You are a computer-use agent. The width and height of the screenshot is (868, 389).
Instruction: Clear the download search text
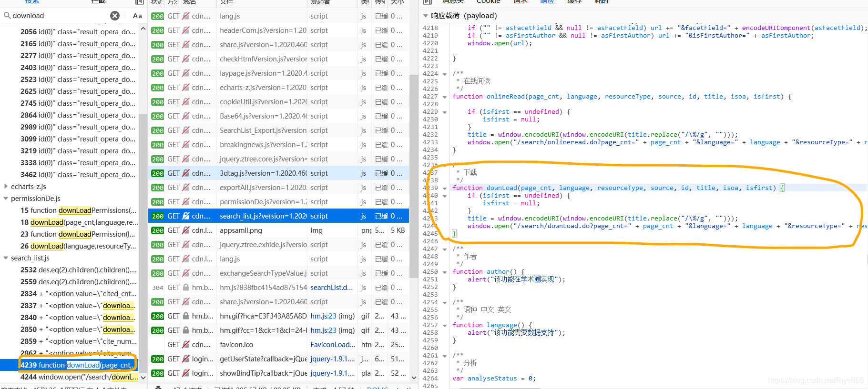pyautogui.click(x=115, y=16)
